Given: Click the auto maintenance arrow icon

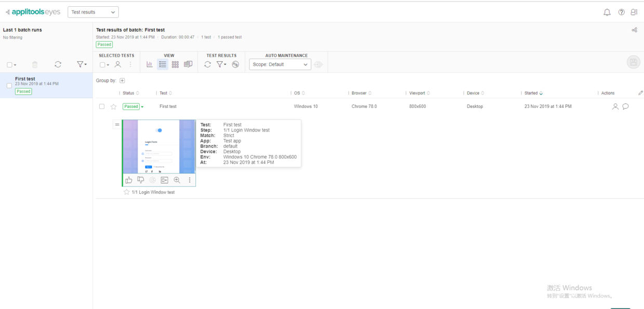Looking at the screenshot, I should (x=318, y=64).
